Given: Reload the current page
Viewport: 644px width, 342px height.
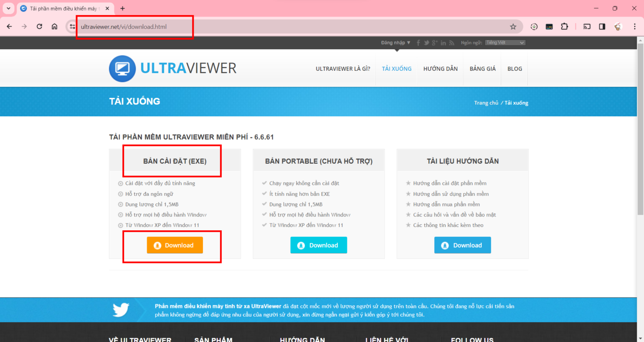Looking at the screenshot, I should tap(40, 27).
